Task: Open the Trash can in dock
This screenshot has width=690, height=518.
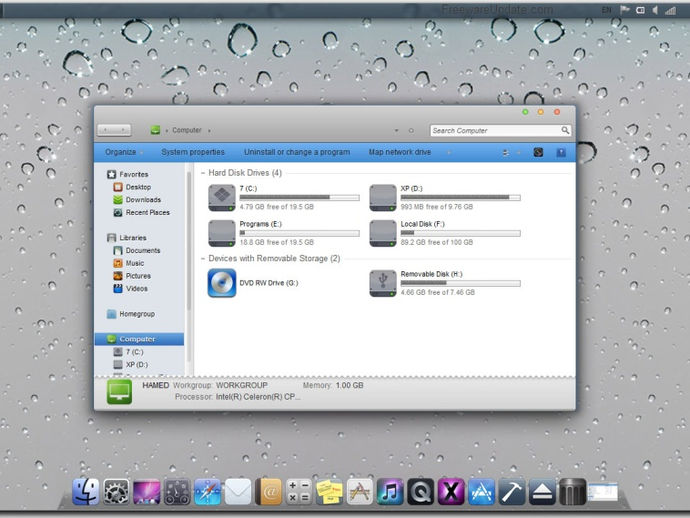Action: point(573,492)
